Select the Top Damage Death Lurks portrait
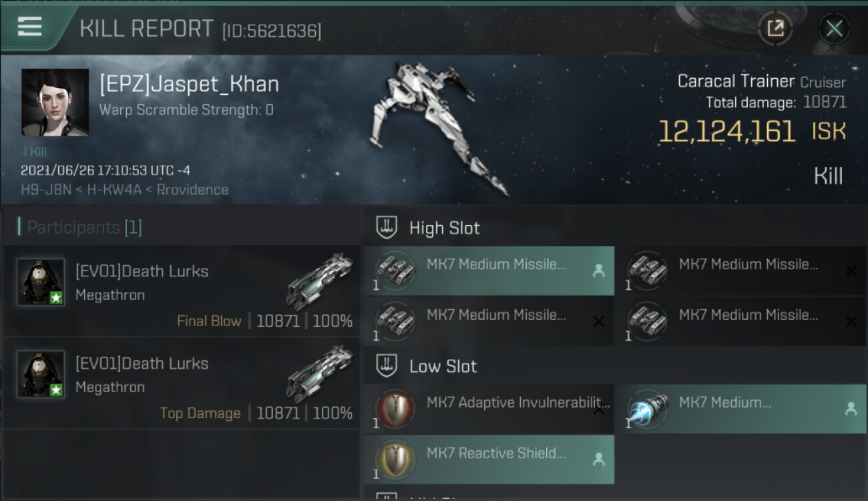 (x=41, y=373)
